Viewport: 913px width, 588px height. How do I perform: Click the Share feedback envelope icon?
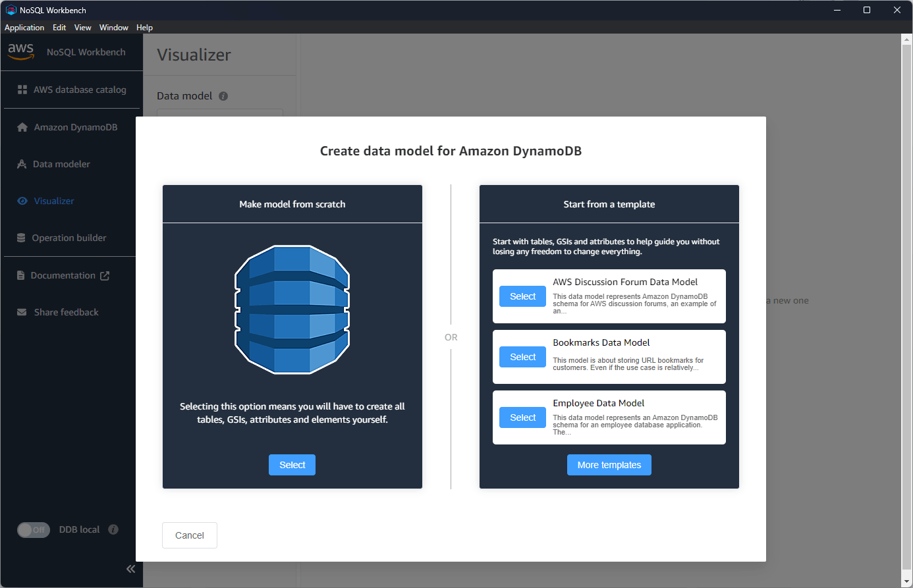pyautogui.click(x=22, y=312)
